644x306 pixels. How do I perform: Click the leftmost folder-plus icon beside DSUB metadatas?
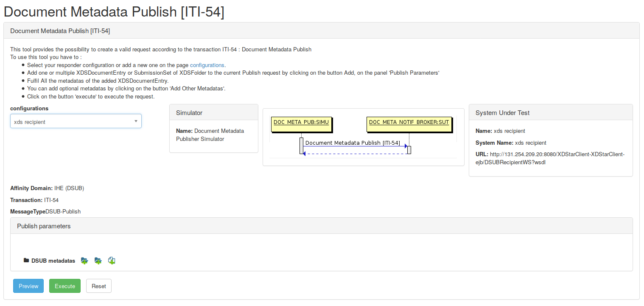[84, 261]
